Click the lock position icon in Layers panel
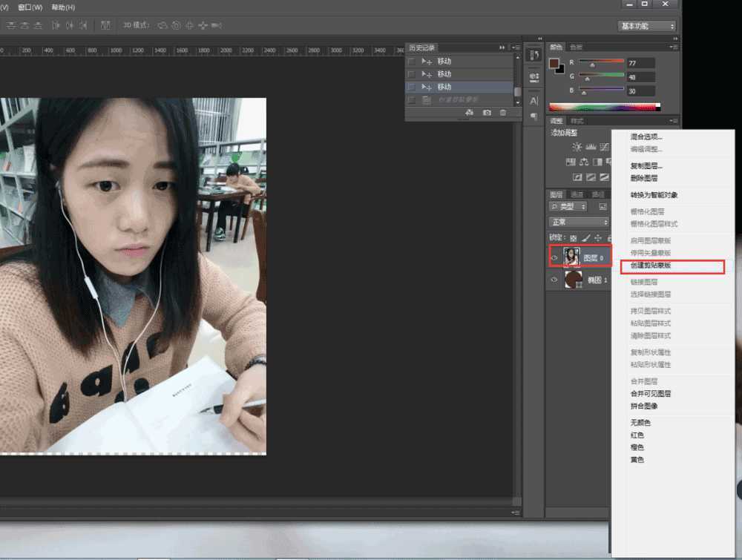The image size is (742, 560). [x=598, y=238]
